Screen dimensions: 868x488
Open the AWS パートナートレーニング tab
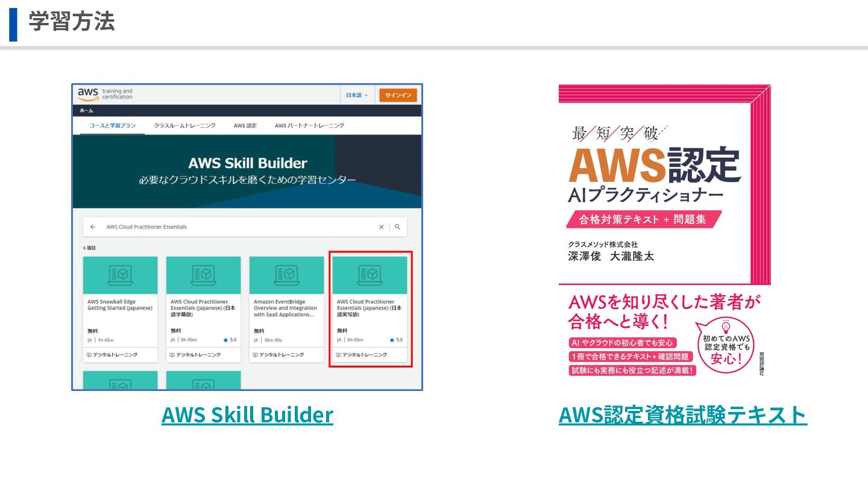click(x=309, y=125)
